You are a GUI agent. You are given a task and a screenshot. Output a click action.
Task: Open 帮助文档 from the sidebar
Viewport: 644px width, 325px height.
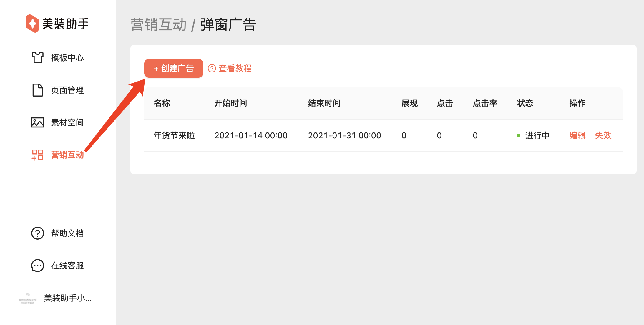tap(67, 233)
